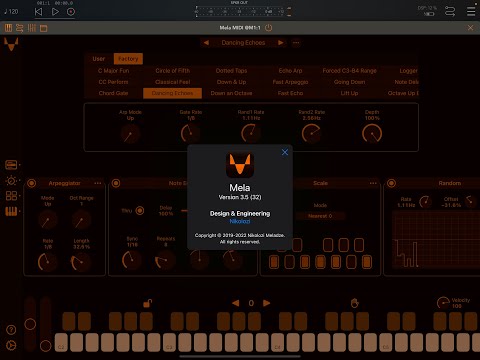
Task: Click the highlighted Dancing Echoes preset cell
Action: click(x=172, y=93)
